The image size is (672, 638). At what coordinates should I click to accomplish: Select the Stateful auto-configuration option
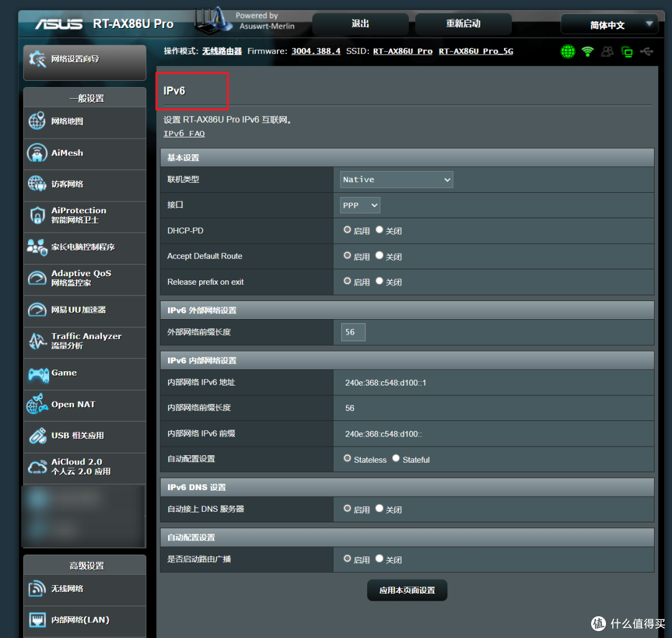396,458
